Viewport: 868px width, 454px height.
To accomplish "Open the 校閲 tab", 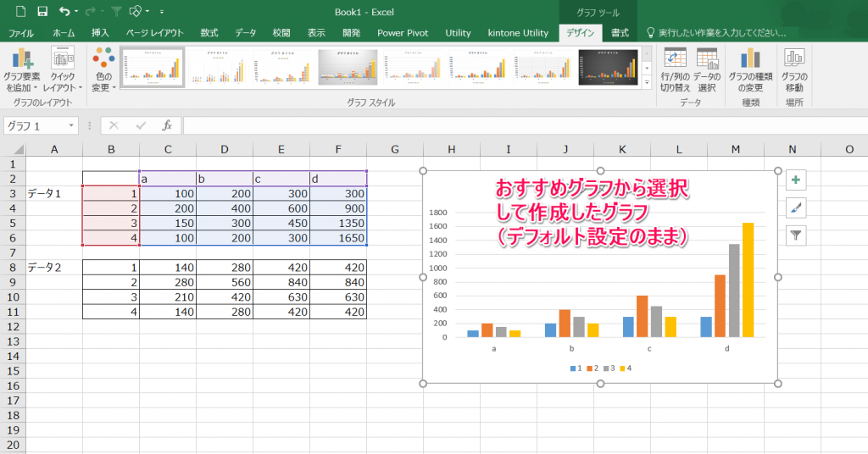I will tap(281, 33).
